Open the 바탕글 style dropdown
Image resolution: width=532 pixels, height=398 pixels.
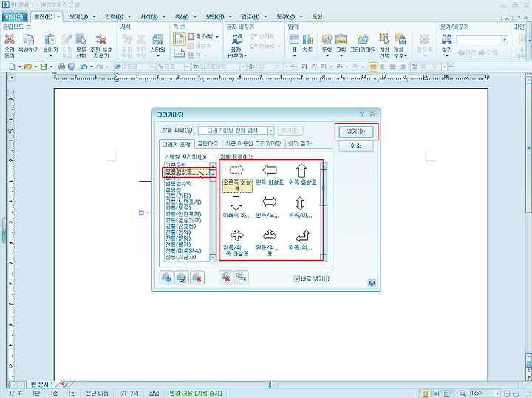click(x=152, y=66)
